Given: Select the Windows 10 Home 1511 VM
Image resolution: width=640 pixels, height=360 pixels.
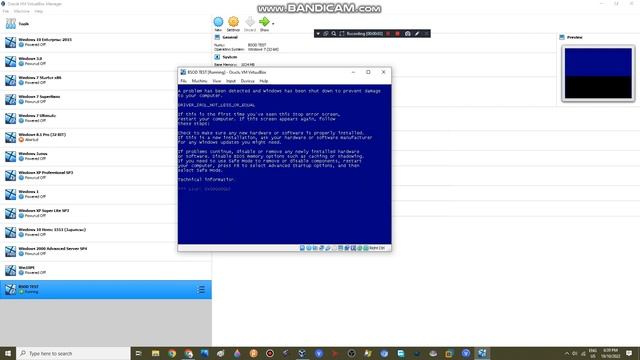Looking at the screenshot, I should [x=106, y=232].
